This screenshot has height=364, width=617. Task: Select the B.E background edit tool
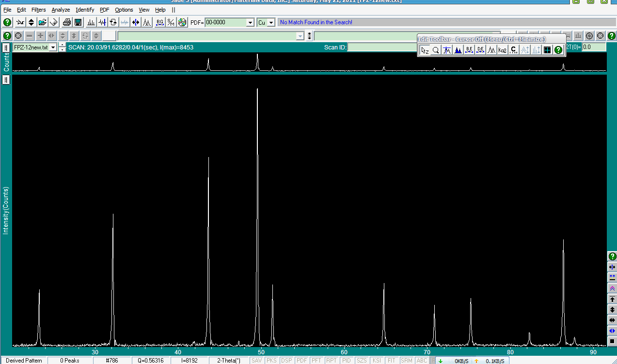coord(469,49)
